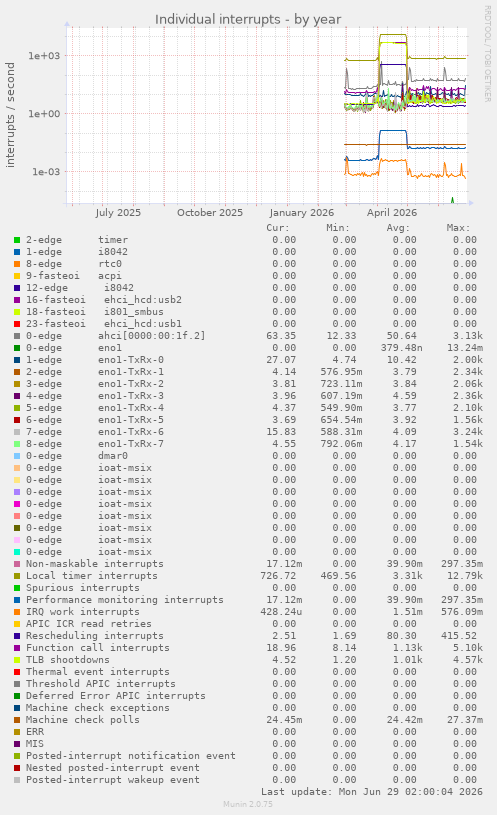Click the Rescheduling interrupts legend label

[95, 636]
